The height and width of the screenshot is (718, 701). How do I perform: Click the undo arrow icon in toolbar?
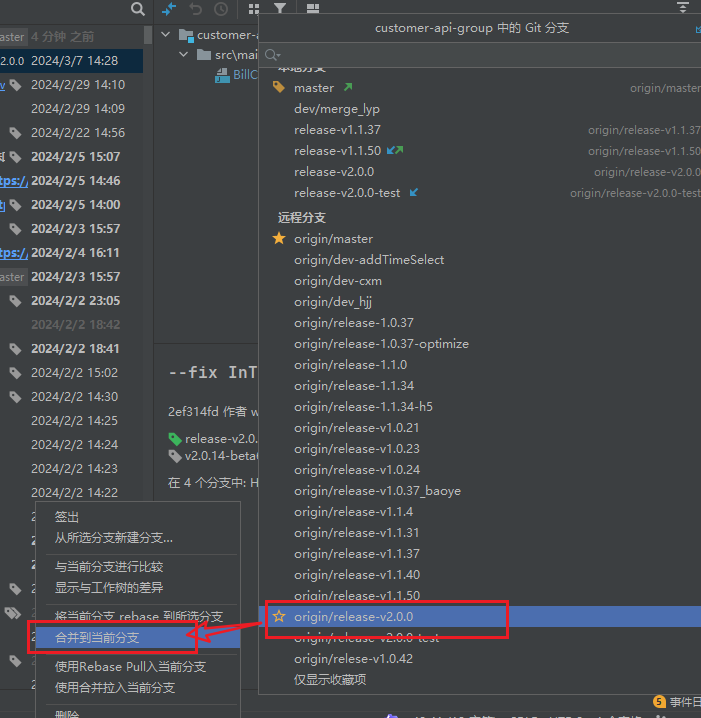(195, 9)
